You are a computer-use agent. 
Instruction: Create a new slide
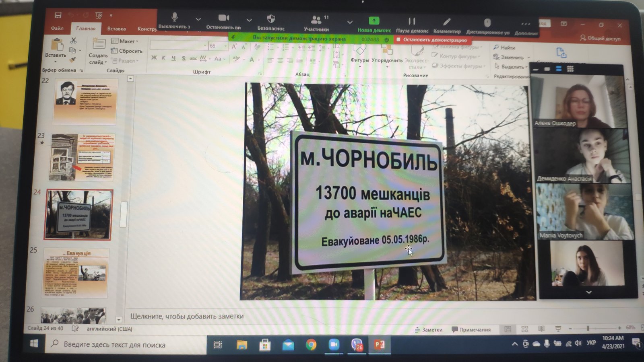[x=98, y=44]
